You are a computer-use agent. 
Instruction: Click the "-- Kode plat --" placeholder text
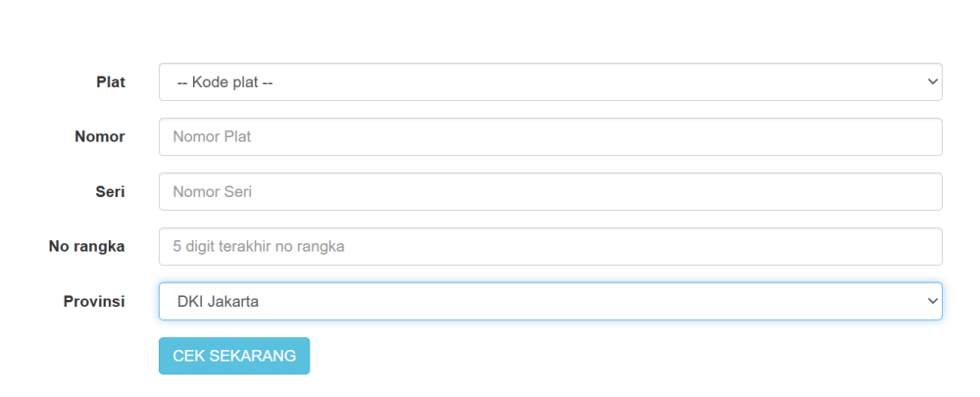224,82
